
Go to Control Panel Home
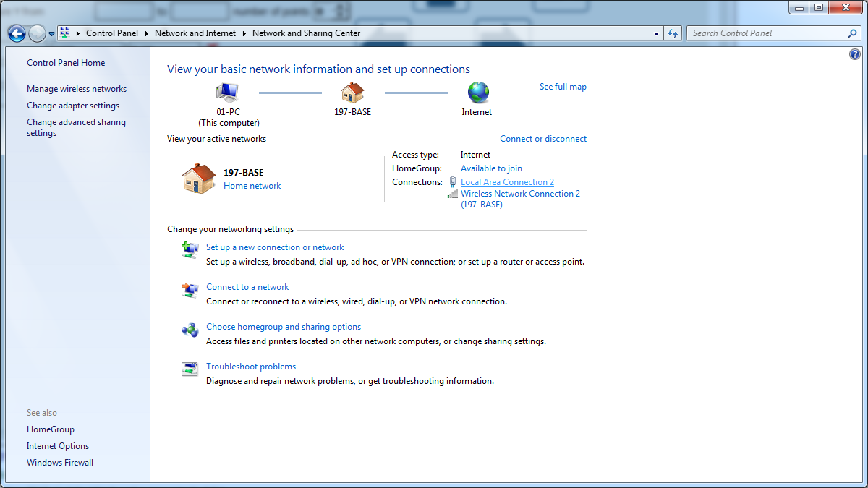(x=66, y=63)
